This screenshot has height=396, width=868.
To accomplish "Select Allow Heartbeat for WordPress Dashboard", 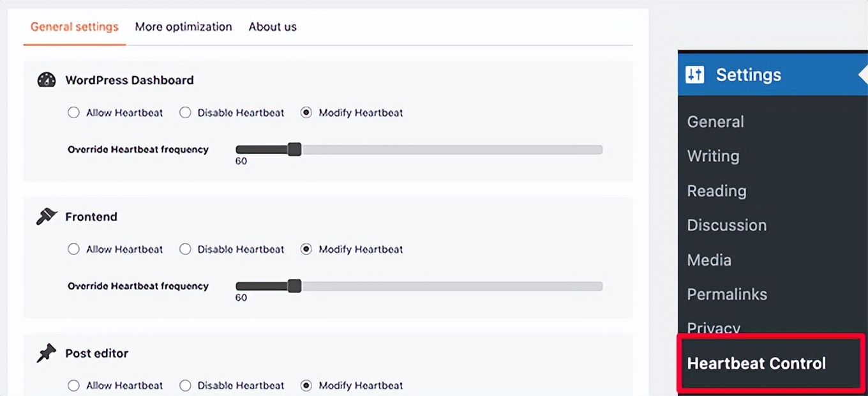I will [x=73, y=112].
